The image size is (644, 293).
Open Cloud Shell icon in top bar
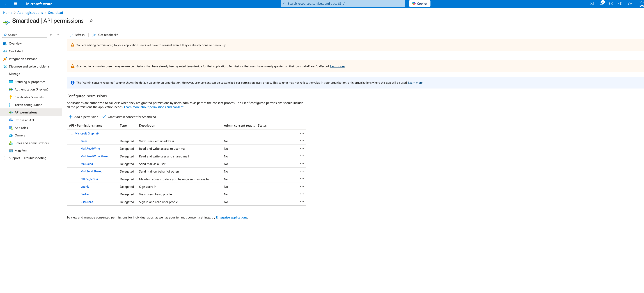(x=592, y=3)
